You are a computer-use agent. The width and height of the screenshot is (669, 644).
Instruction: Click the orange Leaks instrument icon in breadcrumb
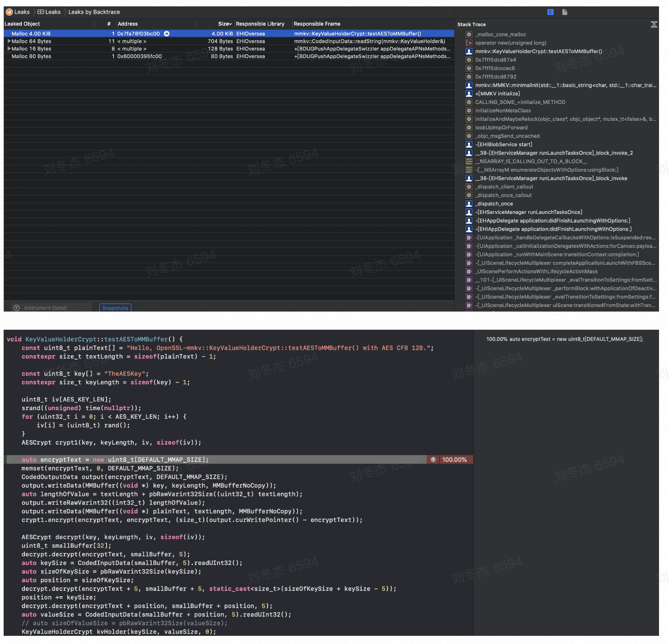(9, 12)
